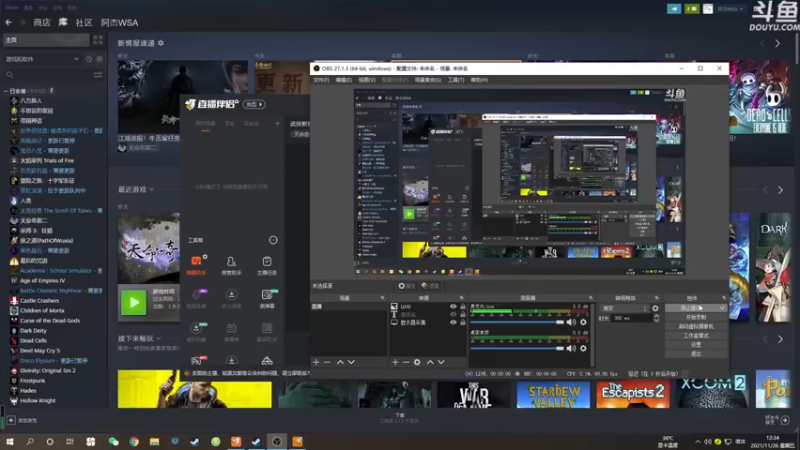Collapse the installed games category
800x450 pixels.
6,91
